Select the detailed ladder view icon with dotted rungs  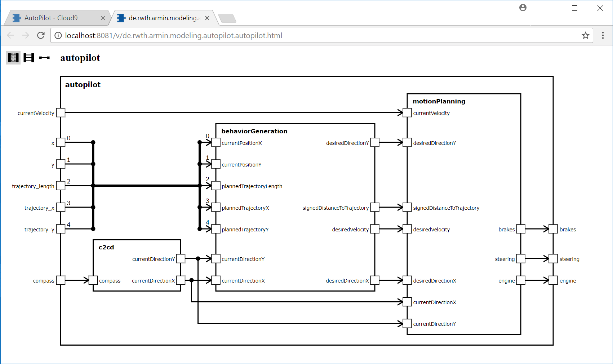click(x=13, y=58)
